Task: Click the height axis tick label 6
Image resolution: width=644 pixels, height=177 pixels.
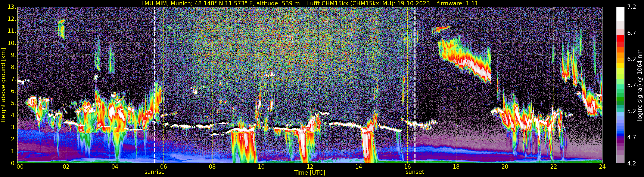Action: tap(13, 91)
